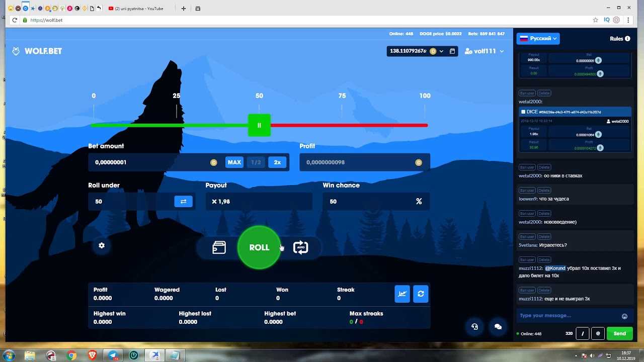Open chat Rules info
This screenshot has width=644, height=362.
tap(620, 39)
